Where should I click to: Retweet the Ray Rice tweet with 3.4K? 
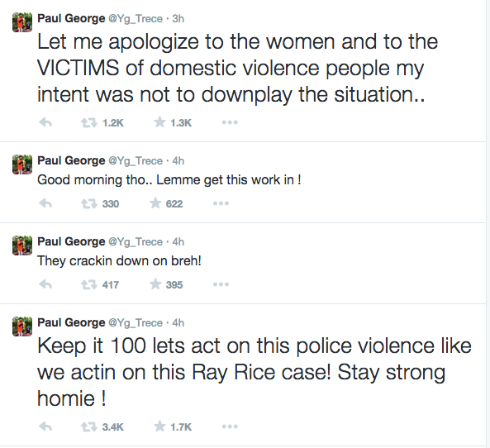coord(89,427)
